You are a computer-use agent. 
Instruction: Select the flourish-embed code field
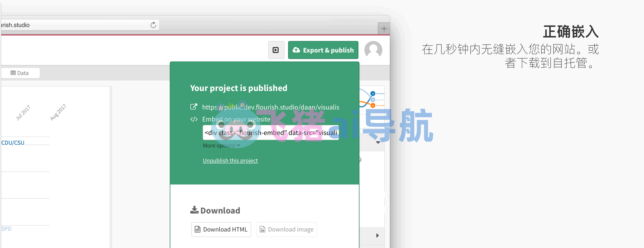click(271, 132)
